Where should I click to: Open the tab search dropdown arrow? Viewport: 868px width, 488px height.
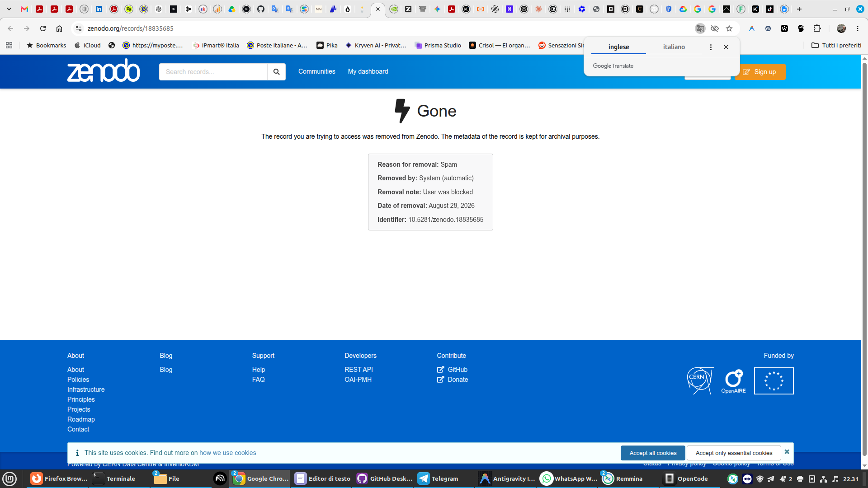(x=9, y=9)
